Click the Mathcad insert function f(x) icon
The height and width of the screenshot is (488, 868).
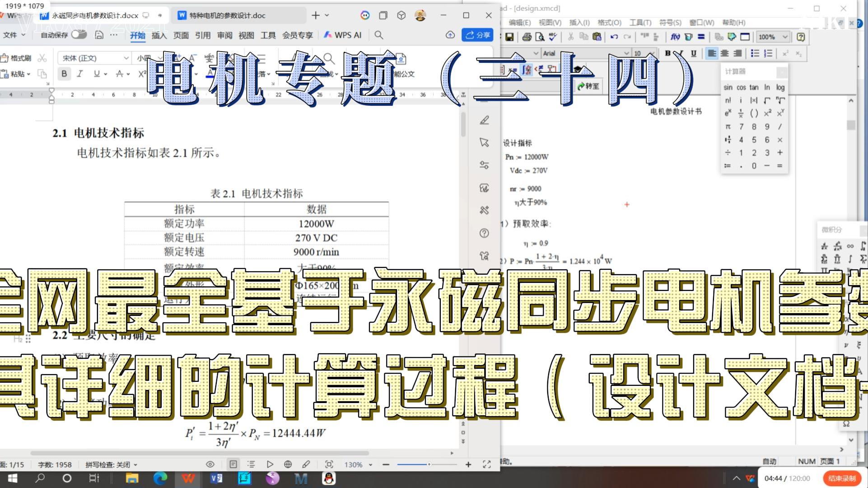[x=675, y=37]
